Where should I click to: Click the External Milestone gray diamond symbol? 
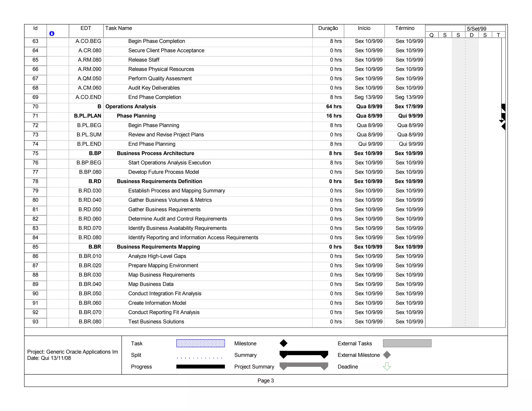pos(387,355)
